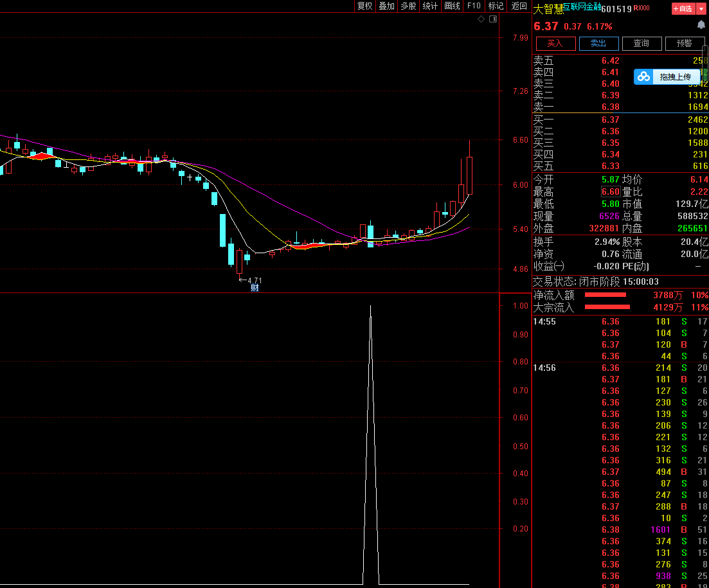Click the 14:56 trade row with volume 214
The width and height of the screenshot is (709, 588).
[620, 368]
